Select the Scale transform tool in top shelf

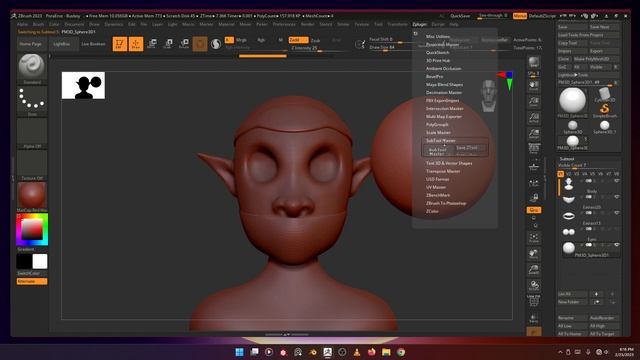click(x=168, y=44)
